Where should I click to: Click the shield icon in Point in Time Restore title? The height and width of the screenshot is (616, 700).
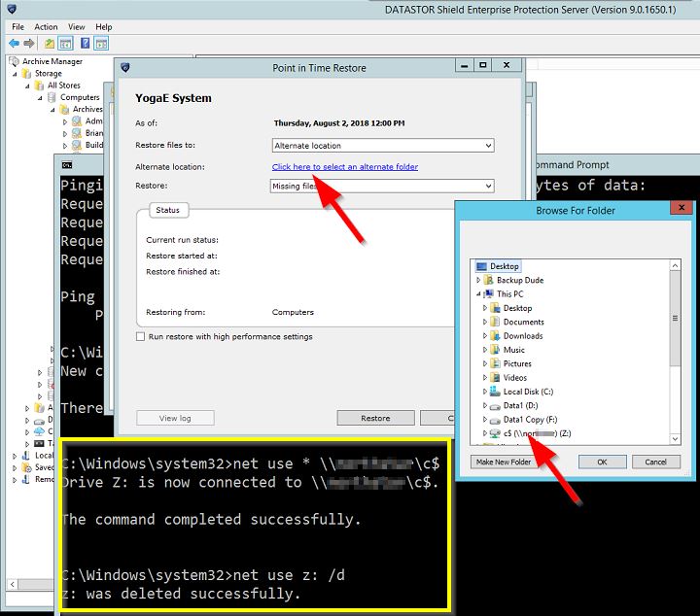[125, 68]
